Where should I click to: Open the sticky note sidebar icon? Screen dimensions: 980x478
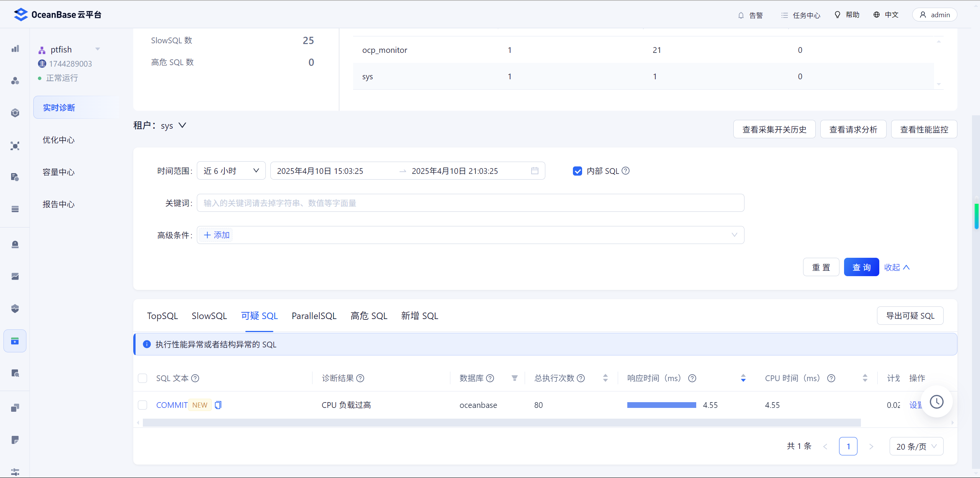15,440
